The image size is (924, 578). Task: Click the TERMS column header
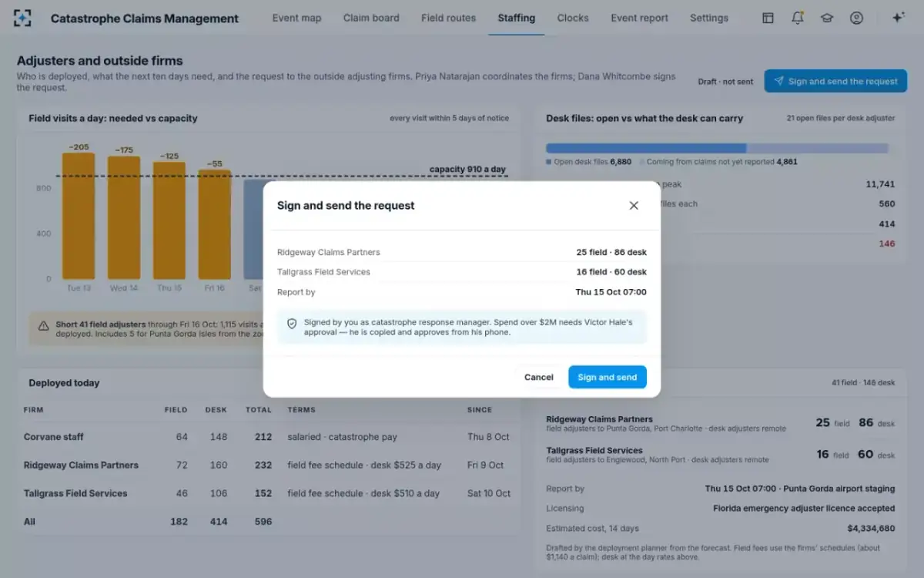[x=302, y=410]
